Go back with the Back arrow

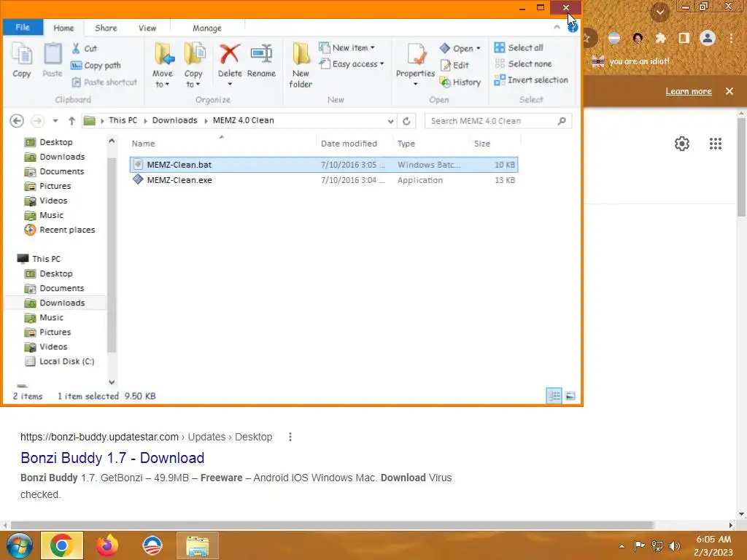click(x=17, y=121)
